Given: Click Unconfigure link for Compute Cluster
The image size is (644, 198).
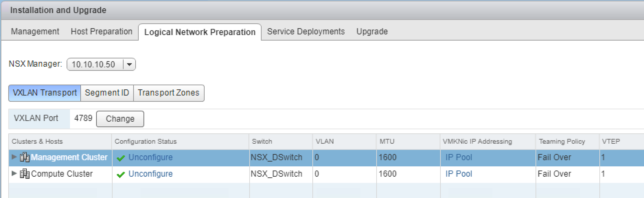Looking at the screenshot, I should point(150,174).
